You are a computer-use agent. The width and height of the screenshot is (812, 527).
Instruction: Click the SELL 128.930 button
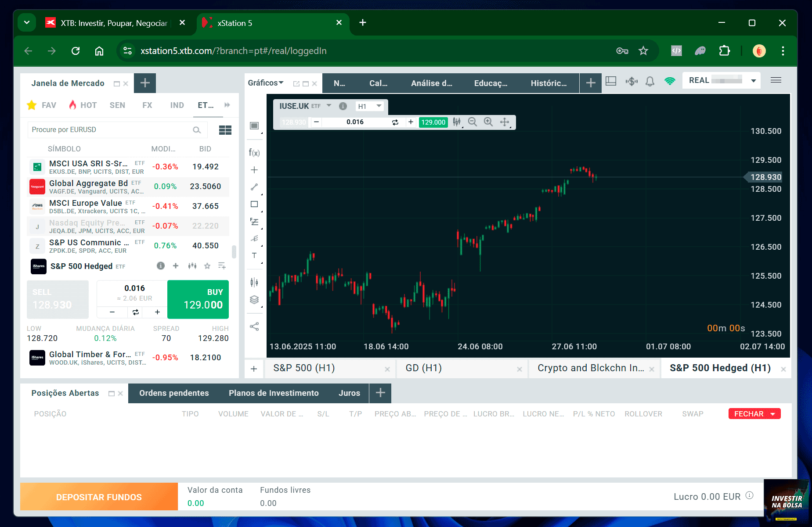(x=58, y=299)
